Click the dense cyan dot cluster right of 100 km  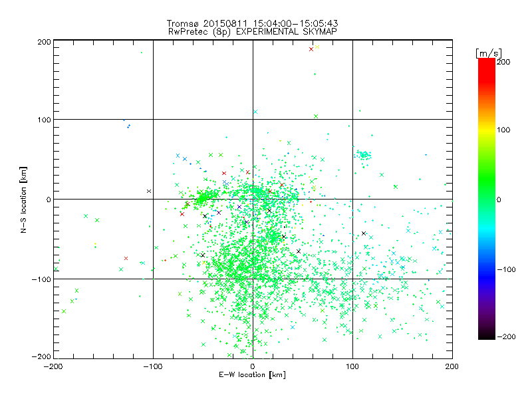[363, 156]
